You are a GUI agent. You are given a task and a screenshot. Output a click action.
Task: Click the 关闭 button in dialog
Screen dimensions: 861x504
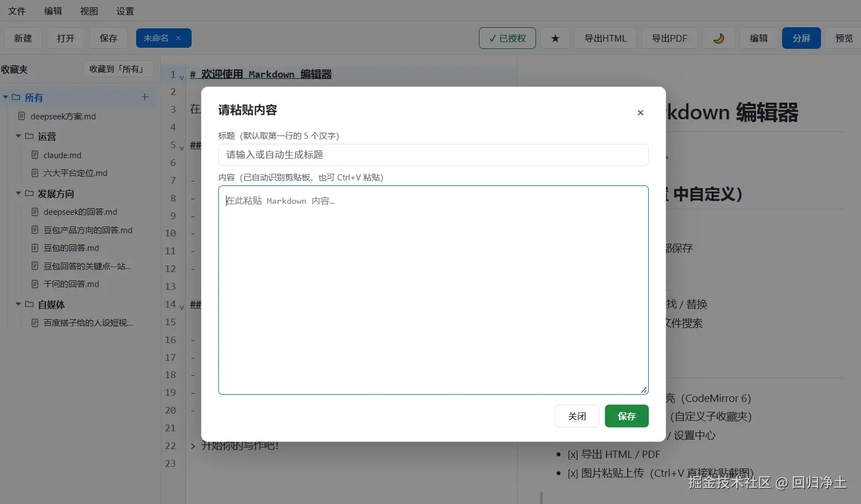coord(577,416)
